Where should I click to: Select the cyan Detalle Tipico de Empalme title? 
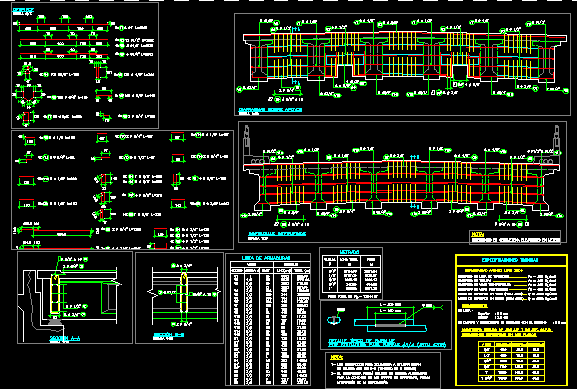[x=386, y=343]
